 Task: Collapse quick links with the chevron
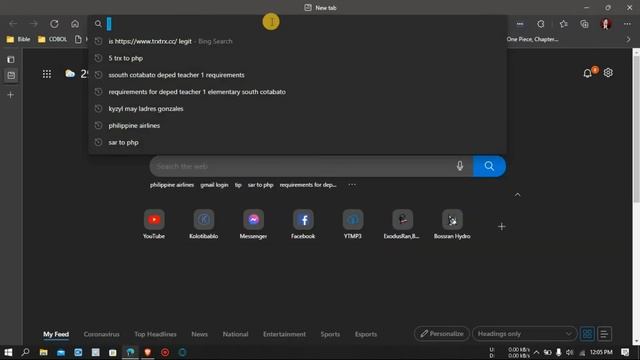[517, 195]
